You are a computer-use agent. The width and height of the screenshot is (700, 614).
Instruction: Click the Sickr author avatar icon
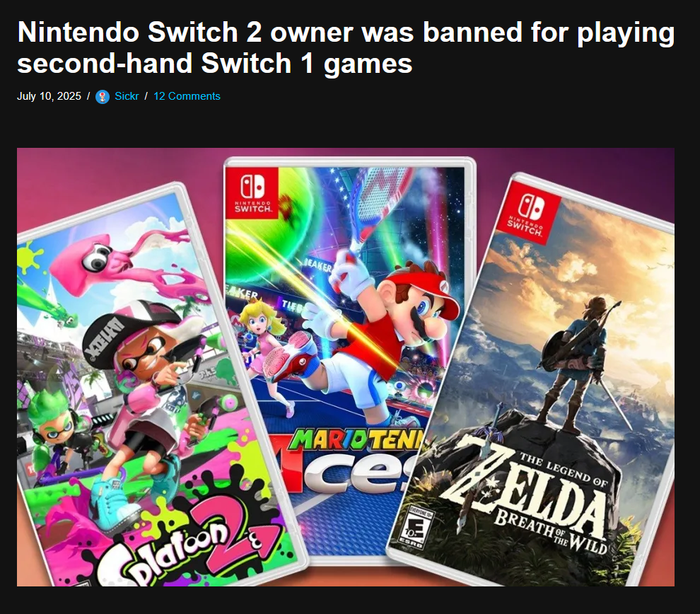tap(103, 96)
